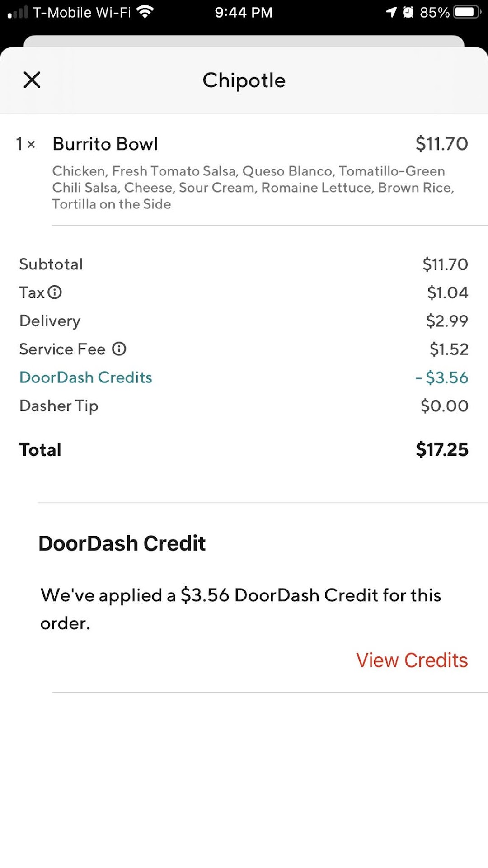
Task: Select the Burrito Bowl item name
Action: (x=105, y=144)
